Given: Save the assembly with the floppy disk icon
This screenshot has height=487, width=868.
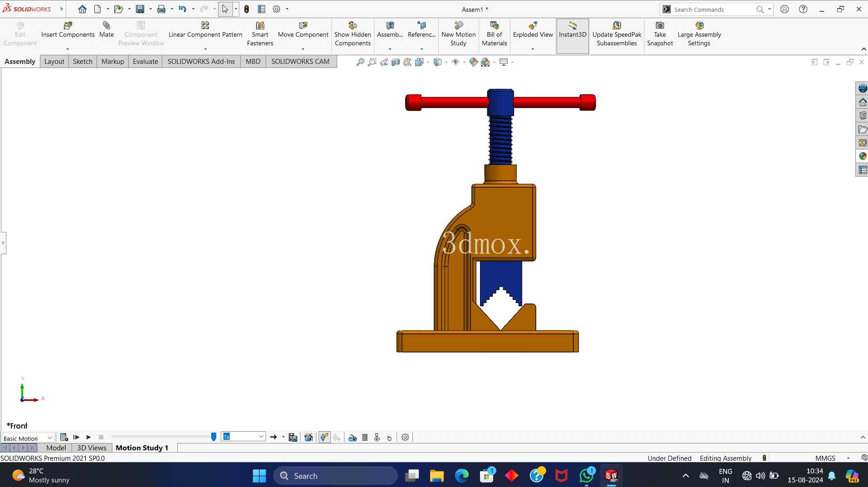Looking at the screenshot, I should pyautogui.click(x=140, y=9).
